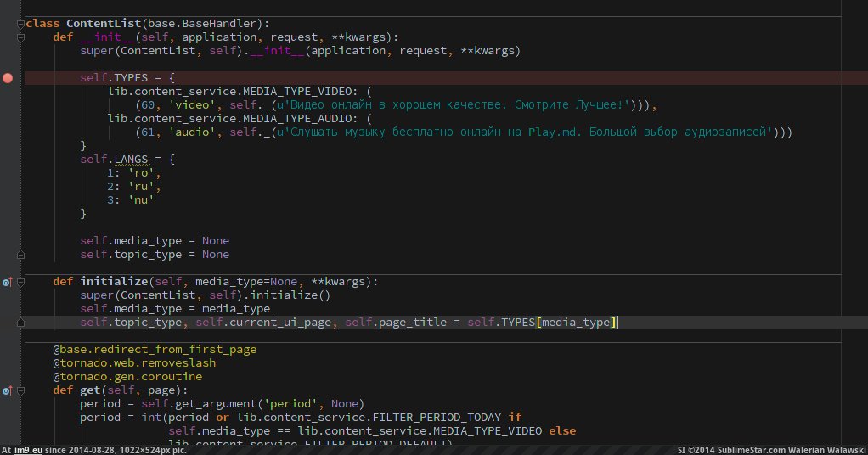Remove the red breakpoint on self.TYPES line
The height and width of the screenshot is (455, 868).
(x=8, y=78)
